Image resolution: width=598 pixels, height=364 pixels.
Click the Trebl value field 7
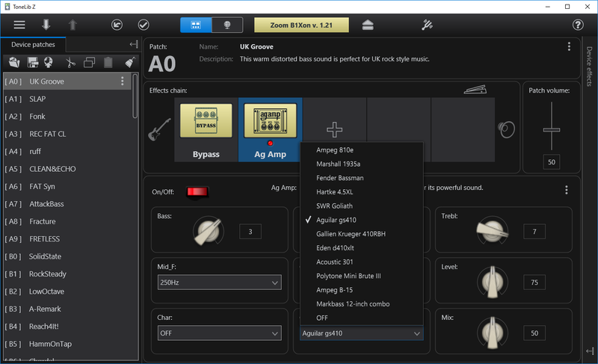[534, 232]
